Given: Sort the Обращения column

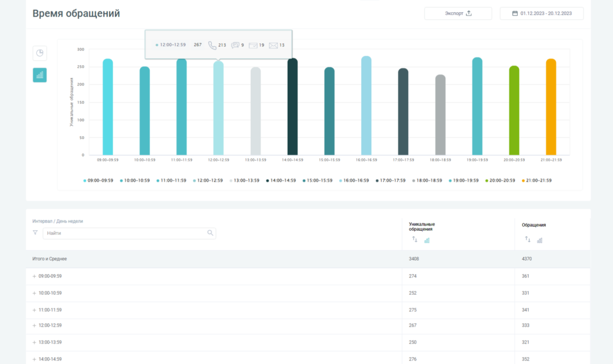Looking at the screenshot, I should (528, 240).
